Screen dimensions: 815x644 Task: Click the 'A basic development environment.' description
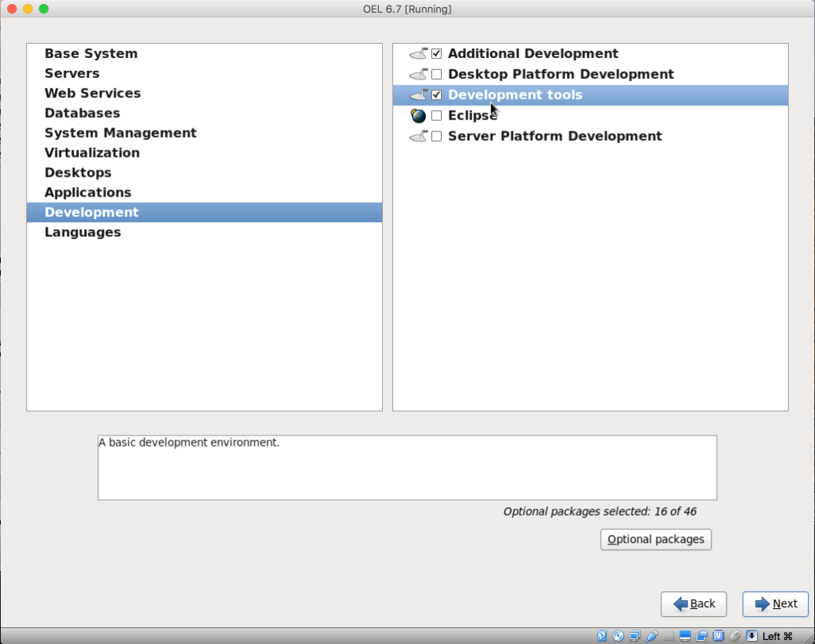(189, 443)
